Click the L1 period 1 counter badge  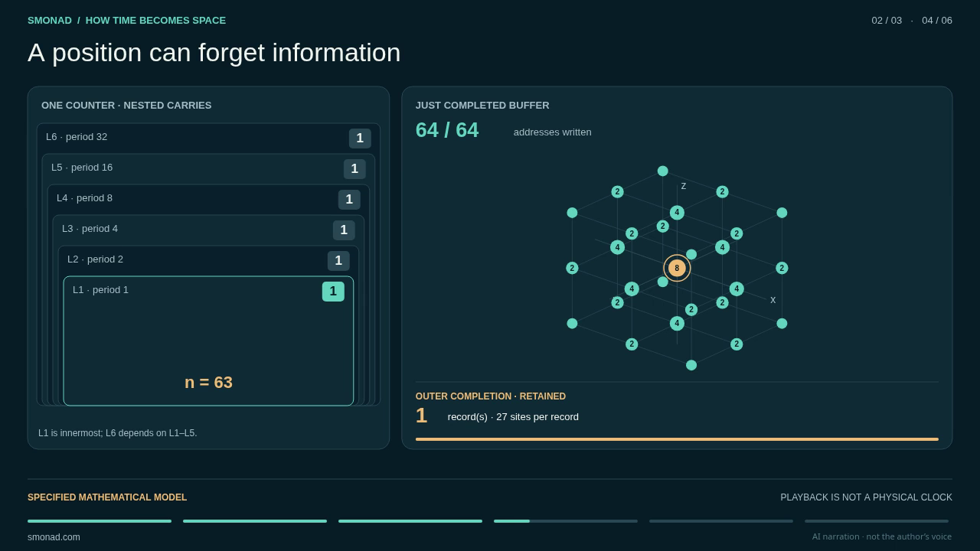333,292
